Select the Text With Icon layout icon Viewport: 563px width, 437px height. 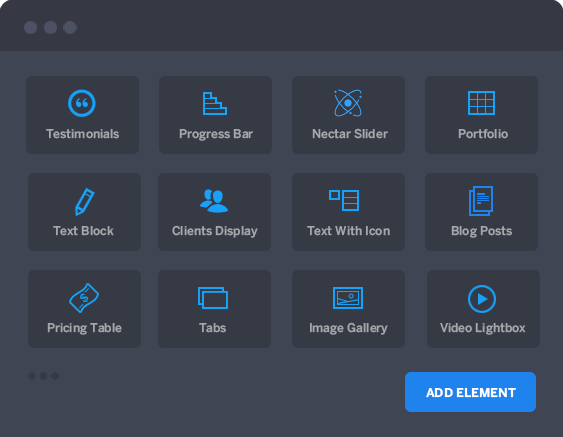pos(344,200)
